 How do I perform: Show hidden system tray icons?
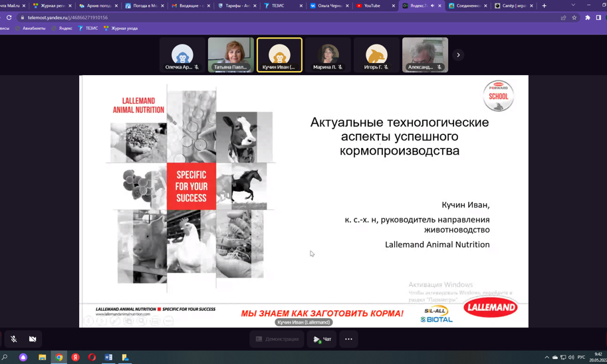(546, 357)
